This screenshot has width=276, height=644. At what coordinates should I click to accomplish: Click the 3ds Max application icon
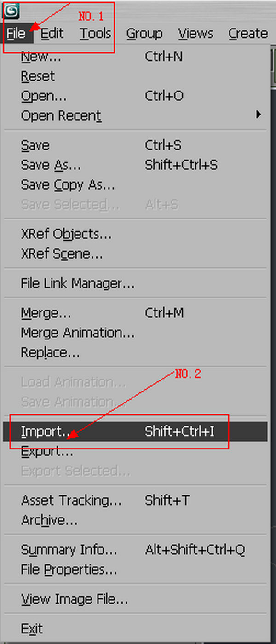click(x=11, y=10)
